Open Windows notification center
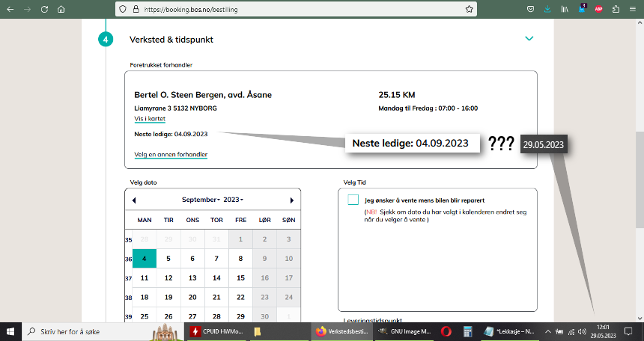The height and width of the screenshot is (341, 644). [x=628, y=331]
